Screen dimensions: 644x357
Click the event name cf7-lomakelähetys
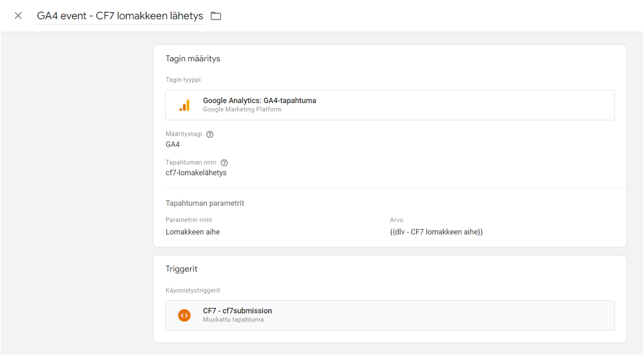pos(196,173)
